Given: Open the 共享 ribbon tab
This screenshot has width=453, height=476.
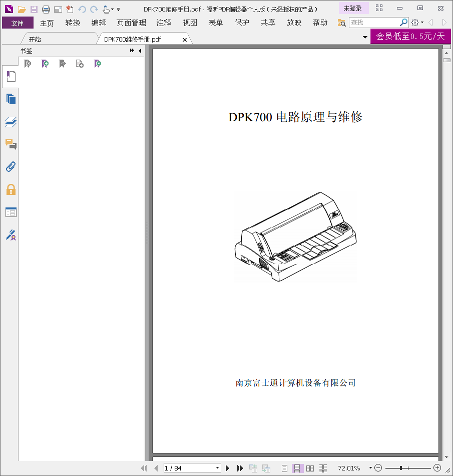Looking at the screenshot, I should 268,23.
